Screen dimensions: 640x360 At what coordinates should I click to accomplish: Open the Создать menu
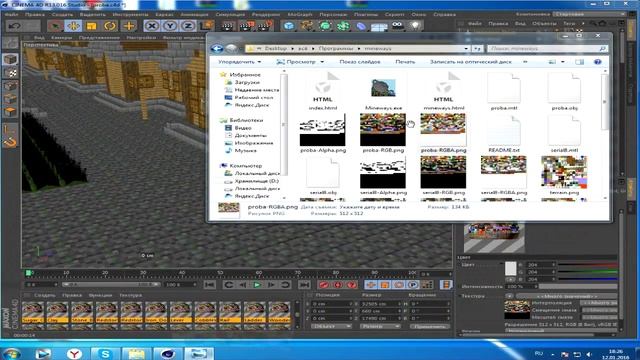pyautogui.click(x=62, y=14)
